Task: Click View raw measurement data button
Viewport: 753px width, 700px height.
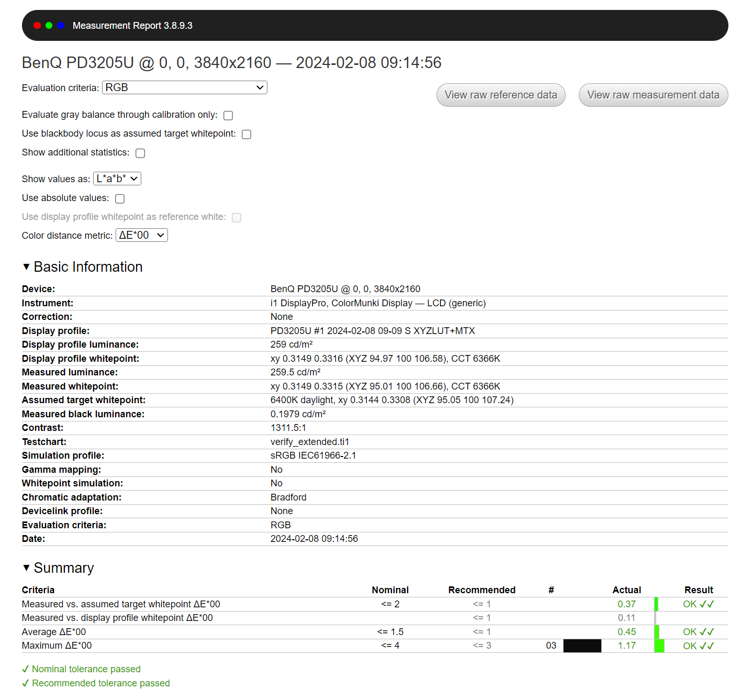Action: point(653,95)
